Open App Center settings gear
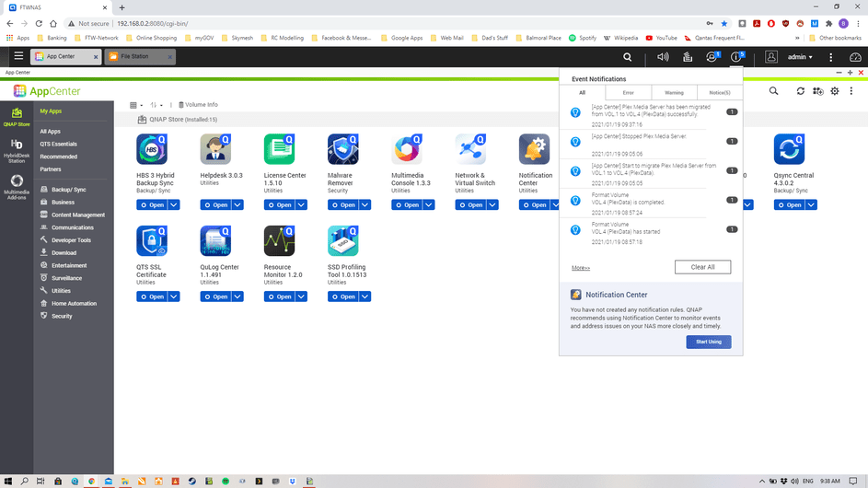 pyautogui.click(x=835, y=91)
